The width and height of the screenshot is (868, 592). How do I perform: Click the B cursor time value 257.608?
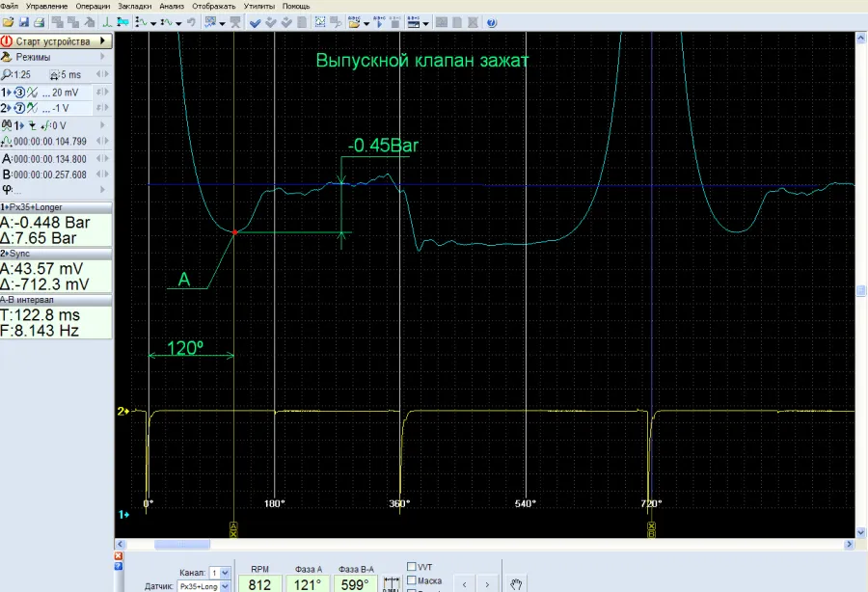pyautogui.click(x=50, y=175)
